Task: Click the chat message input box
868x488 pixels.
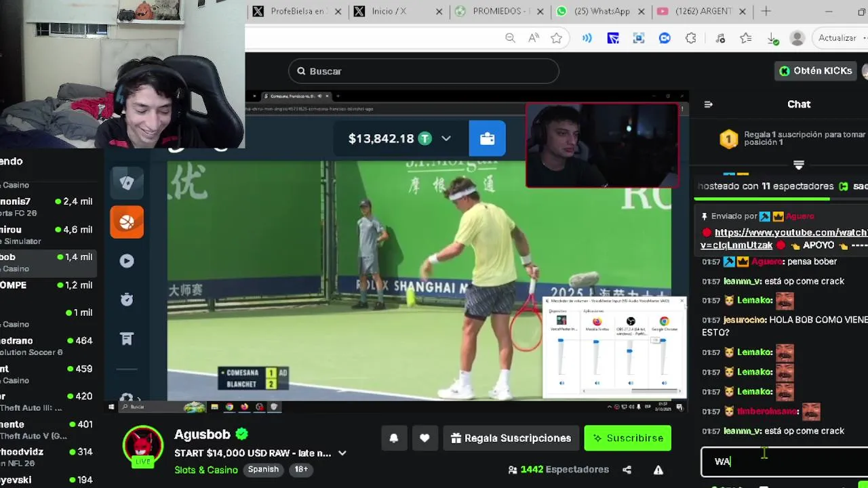Action: click(x=785, y=462)
